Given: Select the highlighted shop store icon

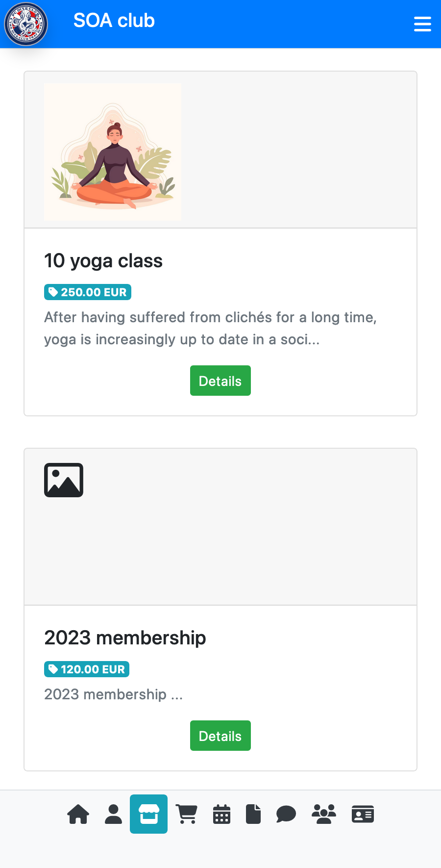Looking at the screenshot, I should [x=148, y=814].
